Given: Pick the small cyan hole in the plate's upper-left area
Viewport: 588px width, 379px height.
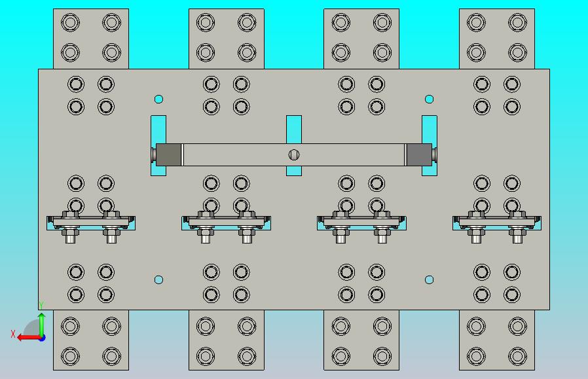Looking at the screenshot, I should (158, 99).
